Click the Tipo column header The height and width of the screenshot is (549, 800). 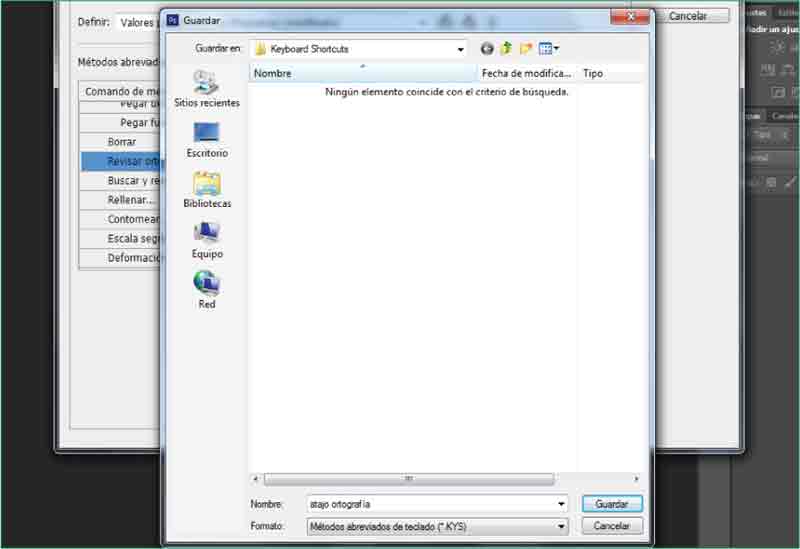606,73
